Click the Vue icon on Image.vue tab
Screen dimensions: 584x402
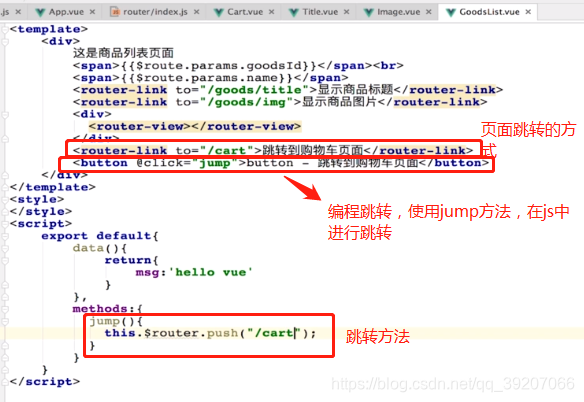(369, 13)
